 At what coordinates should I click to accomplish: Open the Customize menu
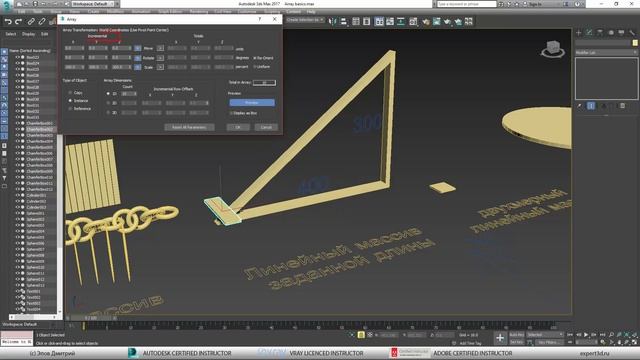pyautogui.click(x=247, y=12)
